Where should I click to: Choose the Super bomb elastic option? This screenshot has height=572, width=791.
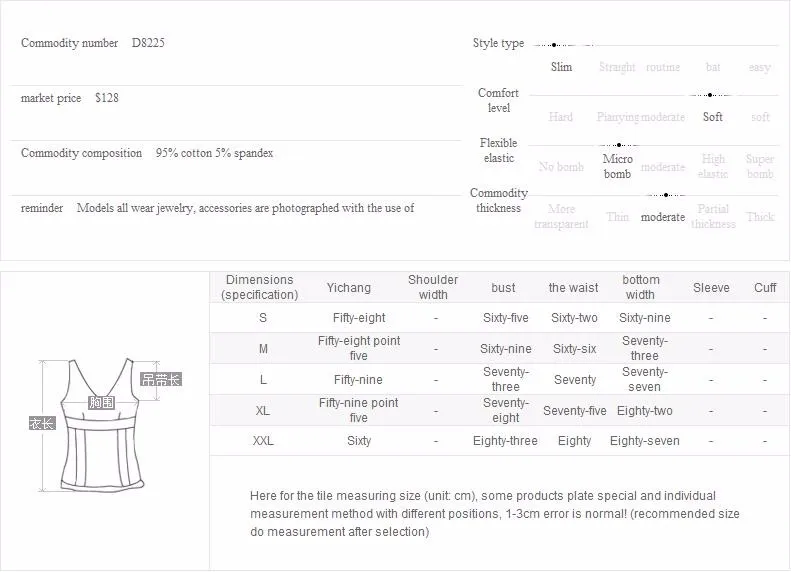coord(760,166)
